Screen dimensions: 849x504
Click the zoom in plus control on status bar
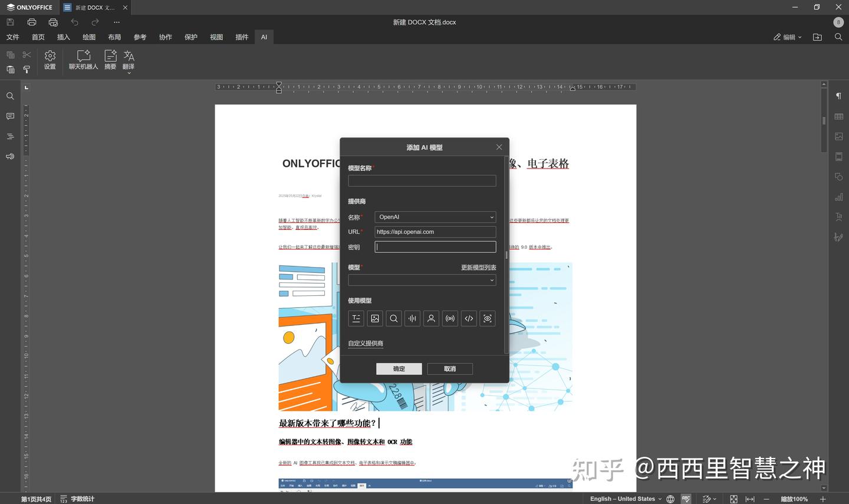824,499
